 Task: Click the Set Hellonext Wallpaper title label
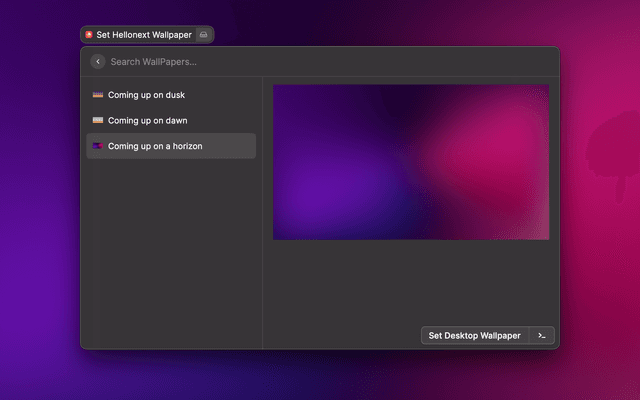(144, 34)
